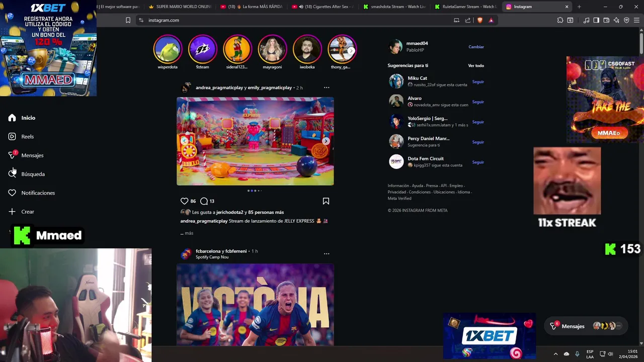Open three-dot options on fcbarcelona post
The height and width of the screenshot is (362, 644).
pyautogui.click(x=327, y=254)
